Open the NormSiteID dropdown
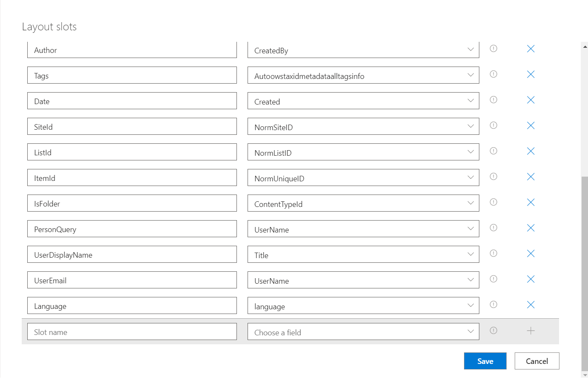 470,126
